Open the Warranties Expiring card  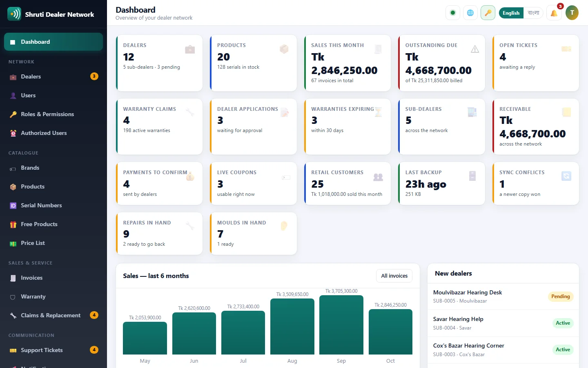pyautogui.click(x=347, y=127)
